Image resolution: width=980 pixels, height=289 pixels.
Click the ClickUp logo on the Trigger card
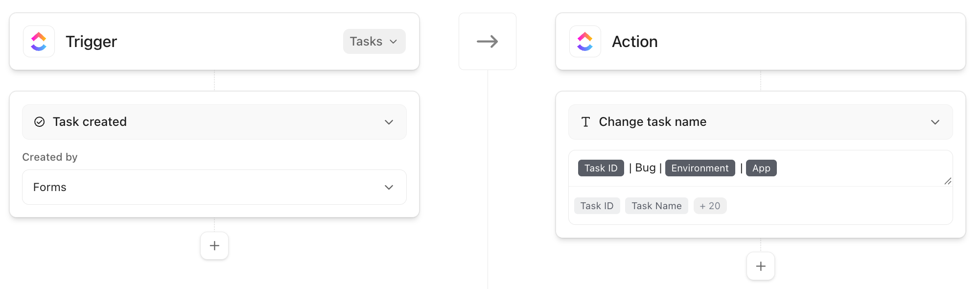pyautogui.click(x=38, y=41)
